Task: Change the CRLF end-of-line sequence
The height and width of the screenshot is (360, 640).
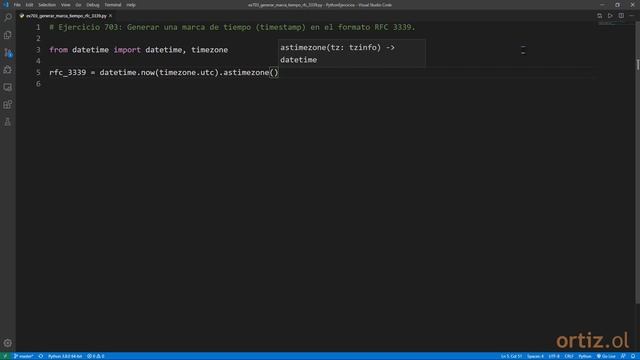Action: point(569,356)
